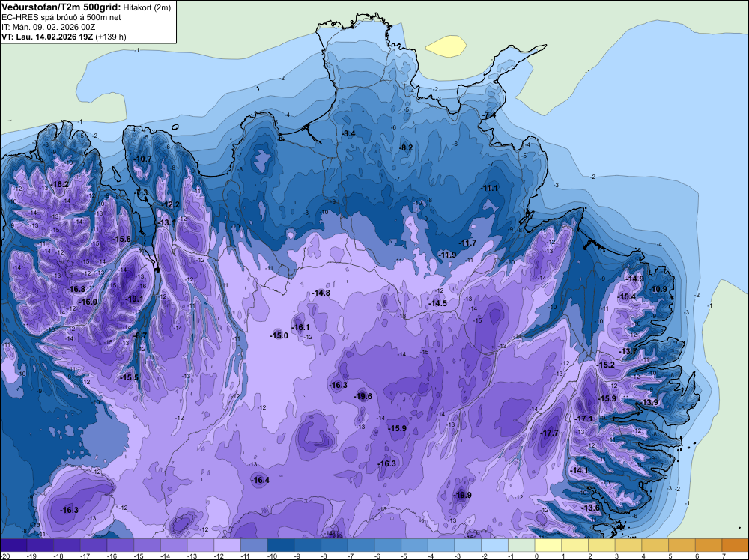Select the -13.6 temperature value

pos(592,508)
